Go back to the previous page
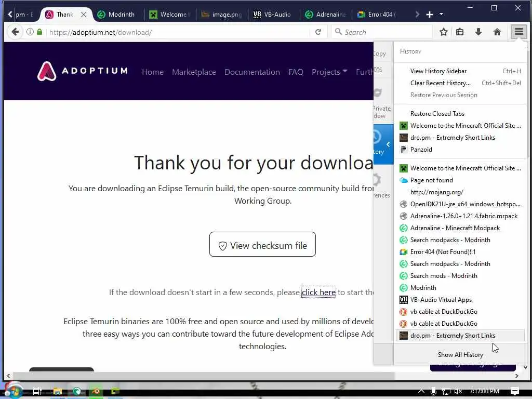The image size is (532, 399). [15, 32]
